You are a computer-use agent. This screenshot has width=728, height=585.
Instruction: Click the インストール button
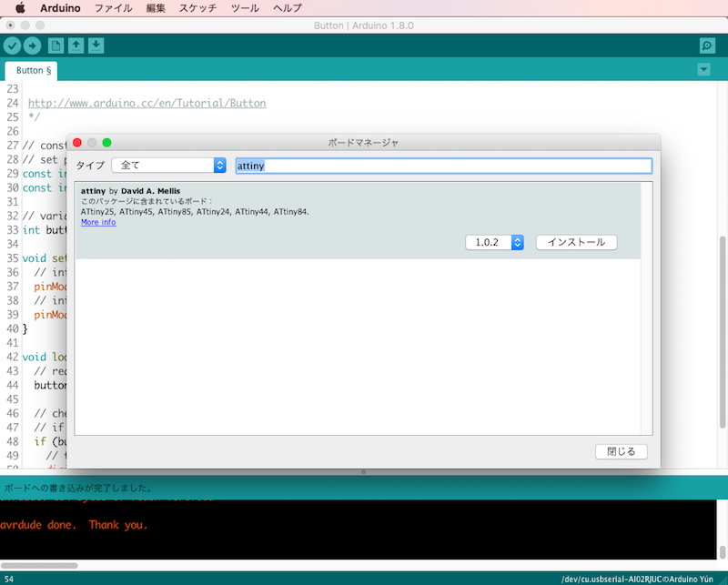coord(577,242)
